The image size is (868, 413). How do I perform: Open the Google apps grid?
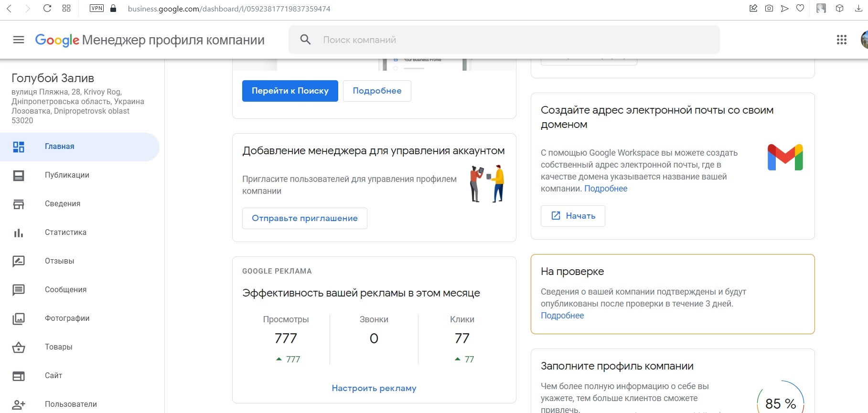(842, 40)
